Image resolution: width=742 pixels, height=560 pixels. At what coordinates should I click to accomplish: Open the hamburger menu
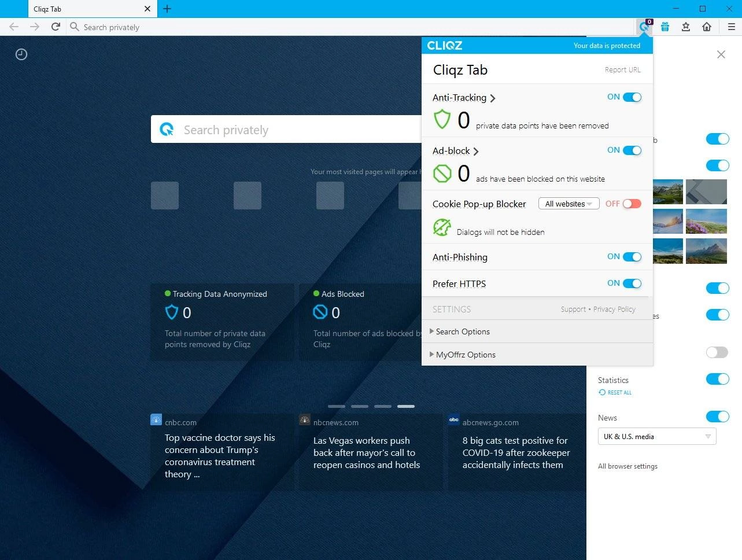point(731,27)
